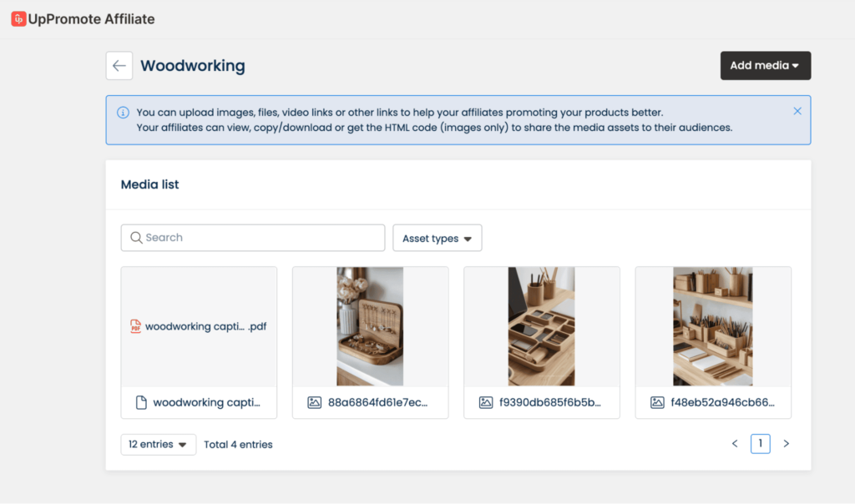Click the image icon beside f48eb52a946cb66 file
The width and height of the screenshot is (855, 504).
pos(658,402)
